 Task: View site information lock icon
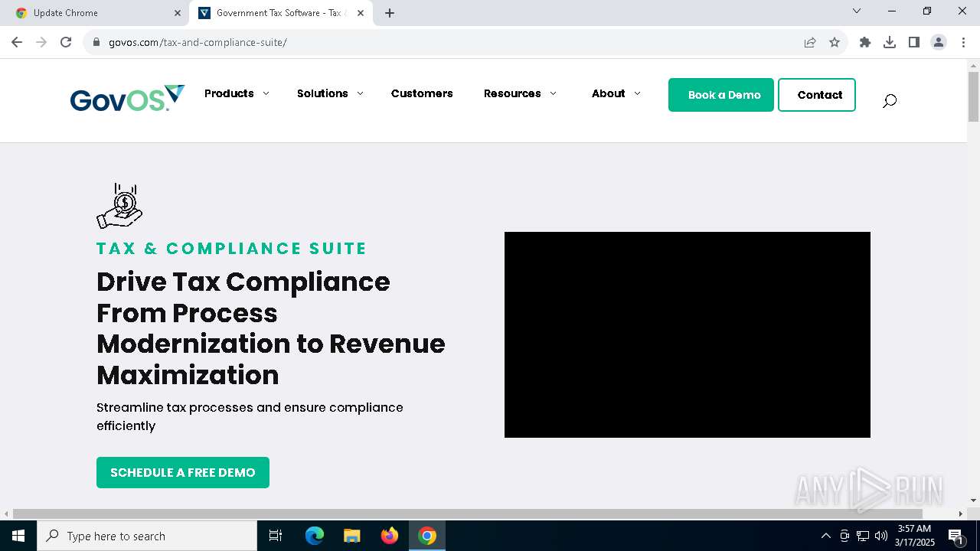(96, 42)
